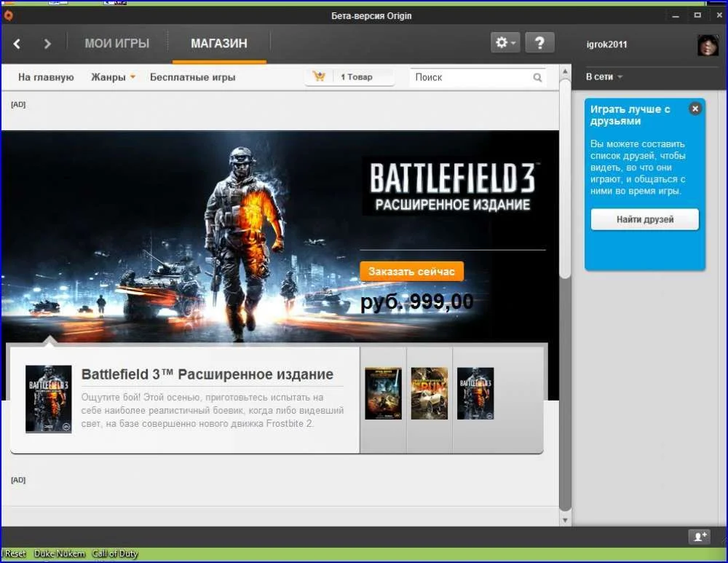
Task: Close the friends tip popup
Action: coord(695,109)
